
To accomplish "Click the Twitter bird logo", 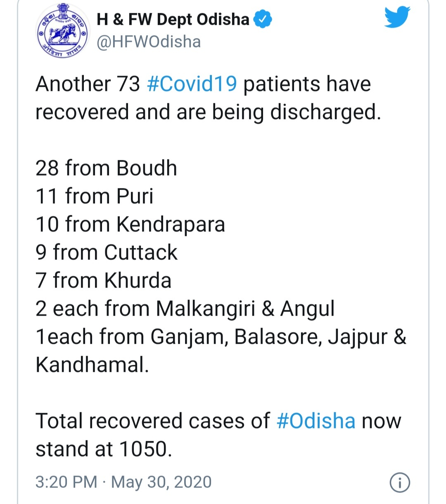I will point(397,18).
